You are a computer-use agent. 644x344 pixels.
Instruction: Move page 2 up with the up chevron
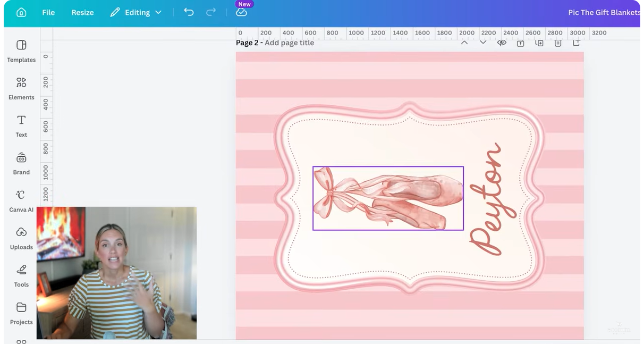pyautogui.click(x=464, y=43)
